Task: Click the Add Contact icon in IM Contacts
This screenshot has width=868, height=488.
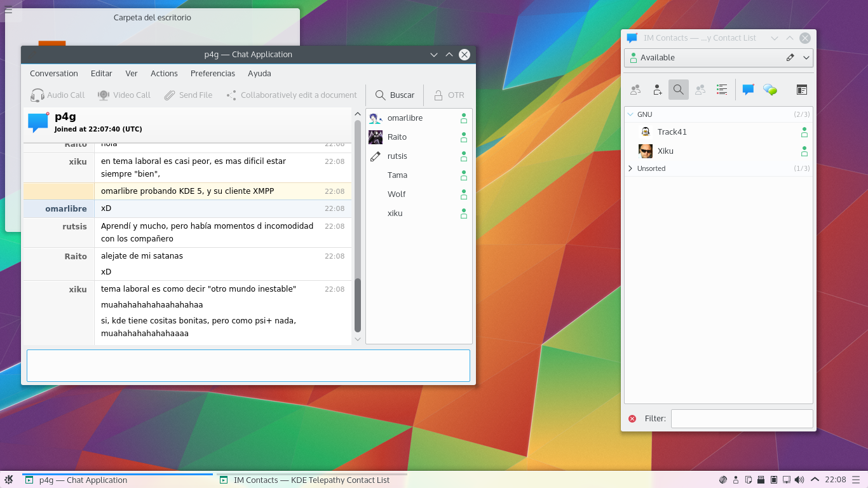Action: click(x=658, y=90)
